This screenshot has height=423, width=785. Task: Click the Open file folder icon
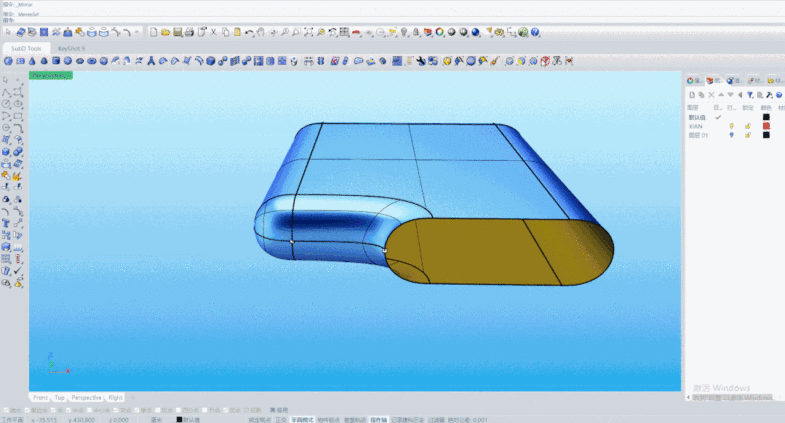tap(165, 32)
